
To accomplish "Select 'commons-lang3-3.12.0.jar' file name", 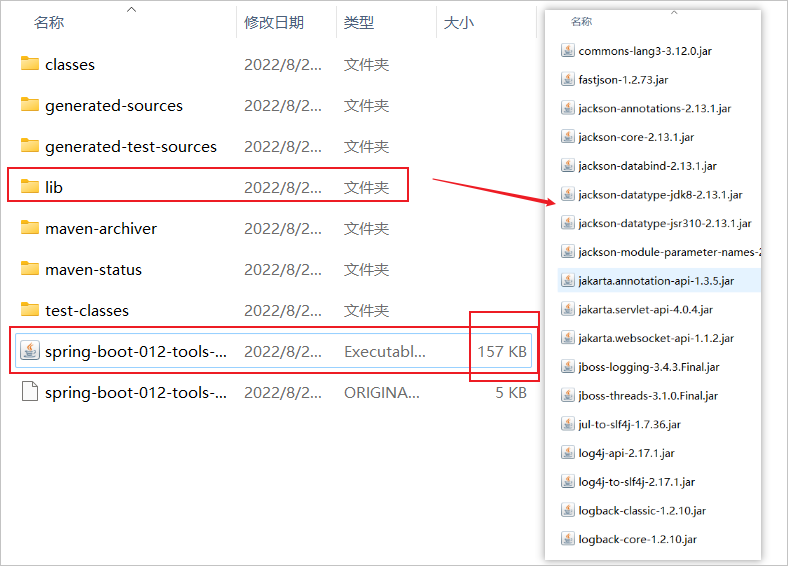I will pos(645,51).
